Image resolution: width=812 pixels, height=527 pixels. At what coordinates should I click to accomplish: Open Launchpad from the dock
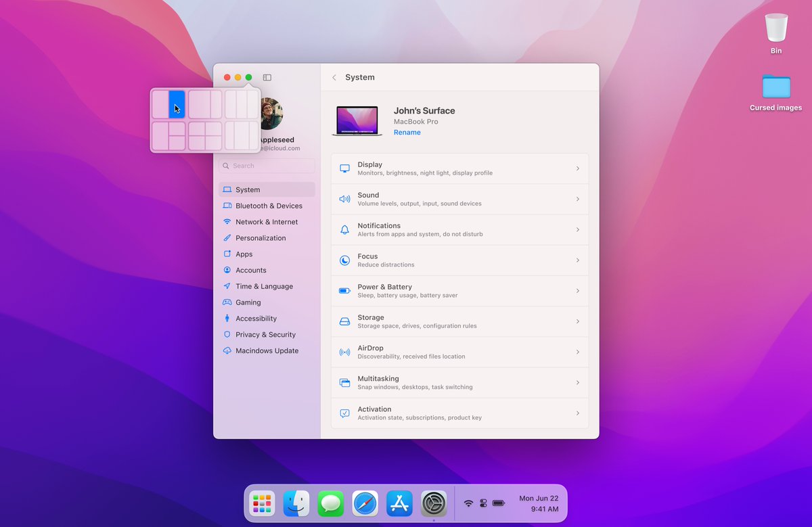[262, 504]
